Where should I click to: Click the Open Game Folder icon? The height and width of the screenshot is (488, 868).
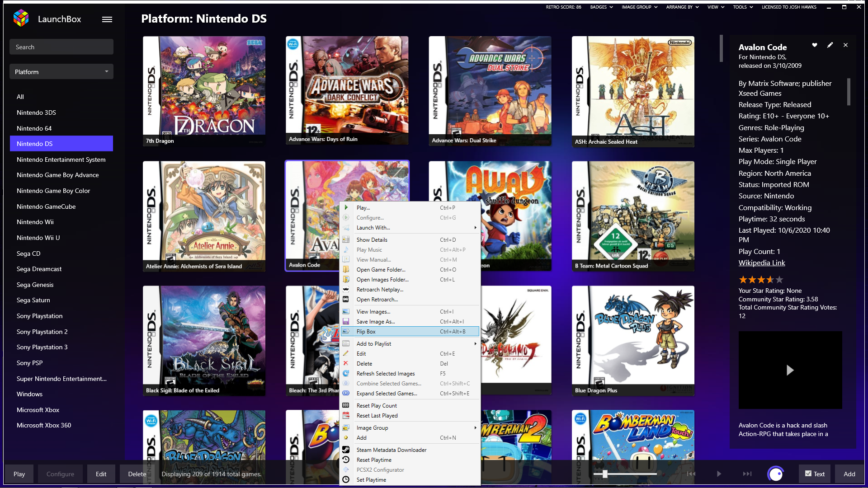coord(346,269)
